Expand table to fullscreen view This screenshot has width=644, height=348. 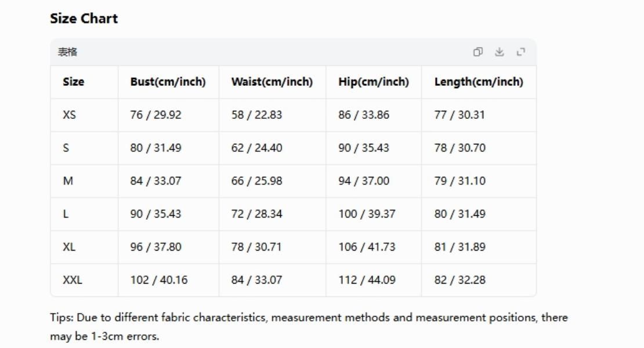(x=521, y=52)
